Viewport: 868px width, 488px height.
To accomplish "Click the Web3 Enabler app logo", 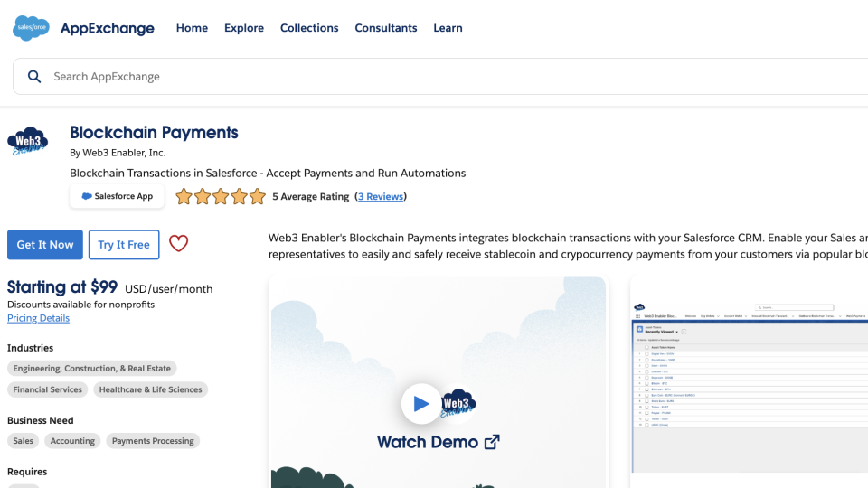I will (28, 141).
